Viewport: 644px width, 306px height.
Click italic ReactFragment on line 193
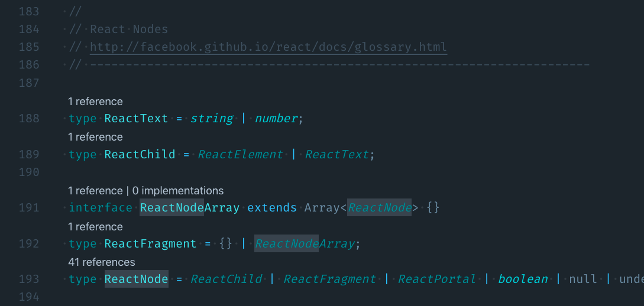[330, 279]
